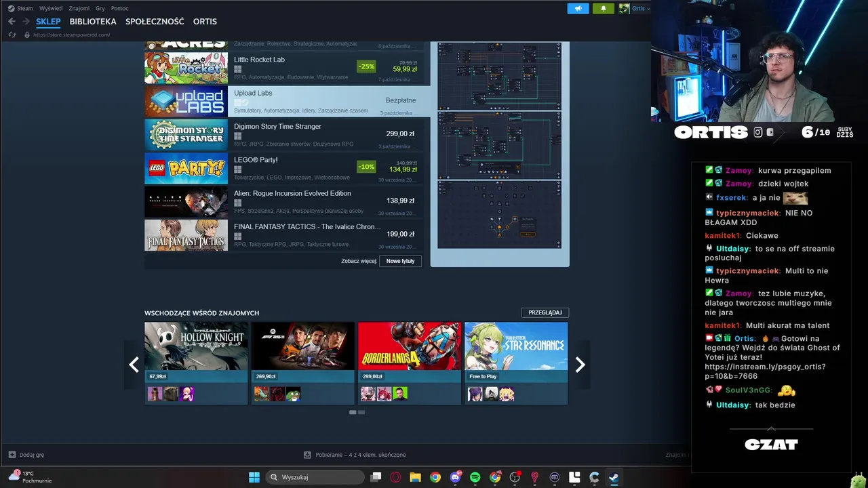
Task: Open the weather widget showing 13°C
Action: pyautogui.click(x=30, y=476)
